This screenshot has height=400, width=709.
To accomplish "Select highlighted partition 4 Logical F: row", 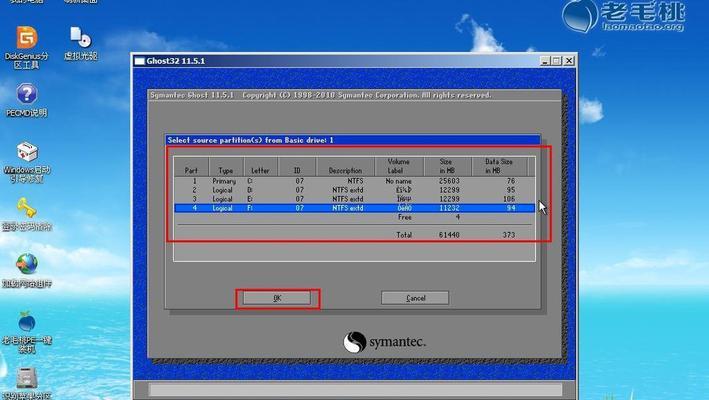I will click(x=354, y=208).
